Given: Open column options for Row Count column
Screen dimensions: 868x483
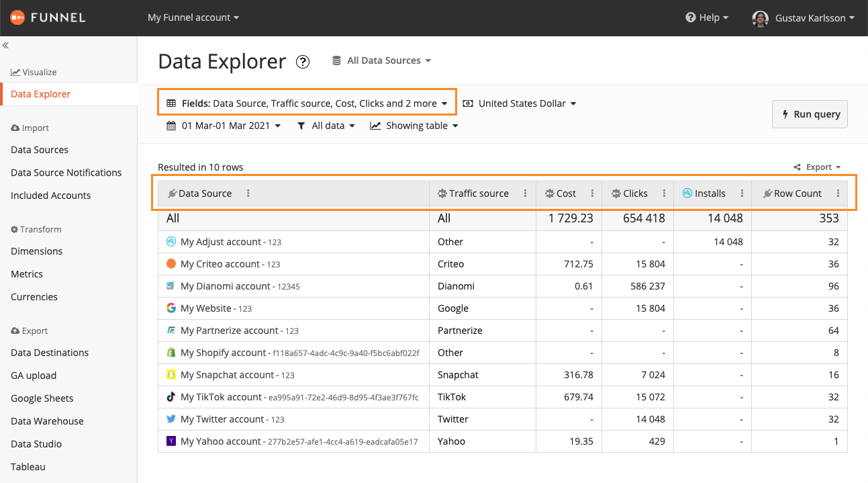Looking at the screenshot, I should tap(838, 193).
